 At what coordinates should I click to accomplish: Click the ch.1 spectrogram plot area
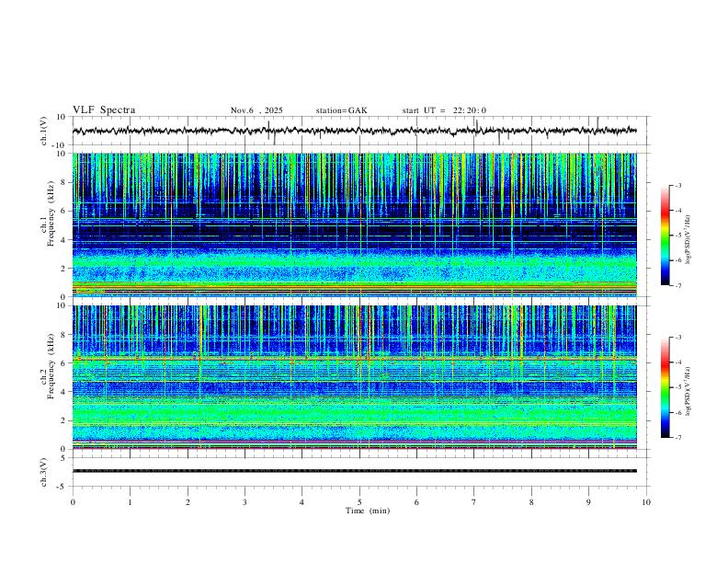355,224
